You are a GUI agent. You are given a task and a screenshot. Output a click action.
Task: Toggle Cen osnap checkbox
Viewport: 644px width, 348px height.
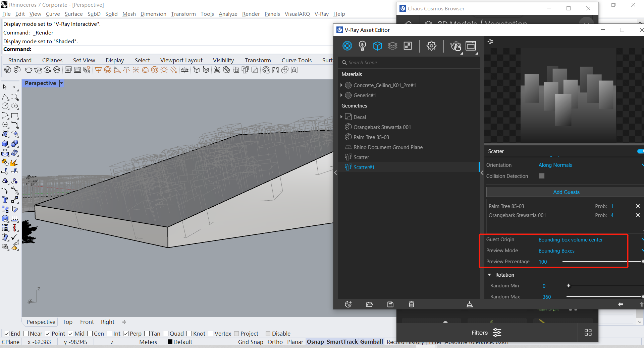click(x=90, y=334)
